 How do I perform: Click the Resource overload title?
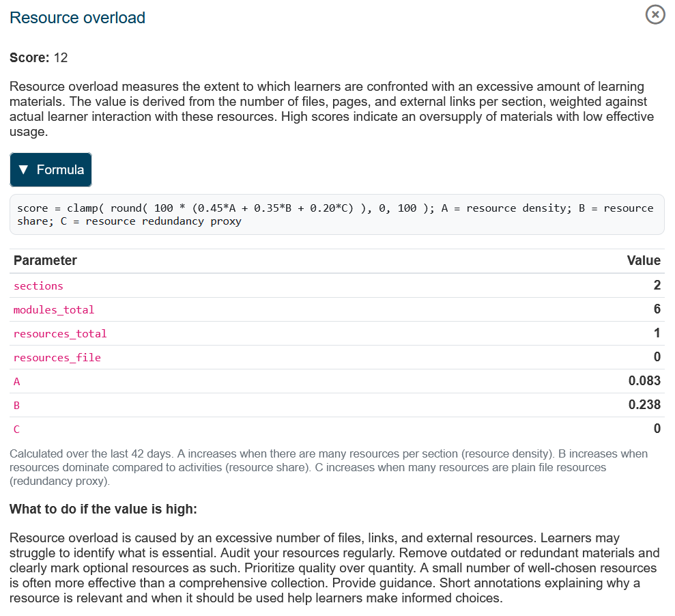tap(77, 18)
